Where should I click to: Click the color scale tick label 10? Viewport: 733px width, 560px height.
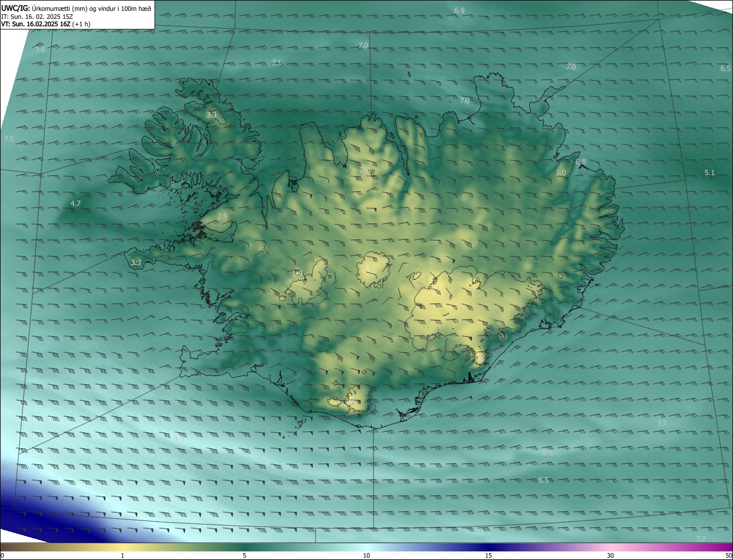366,555
